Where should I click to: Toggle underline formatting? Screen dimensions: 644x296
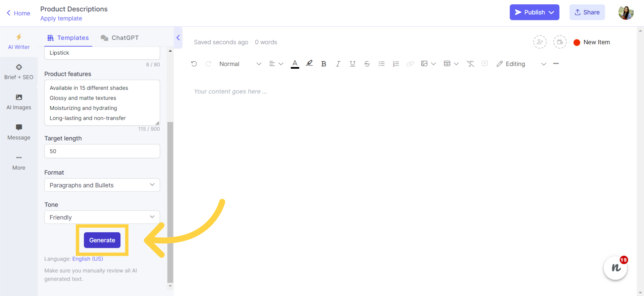click(x=353, y=64)
